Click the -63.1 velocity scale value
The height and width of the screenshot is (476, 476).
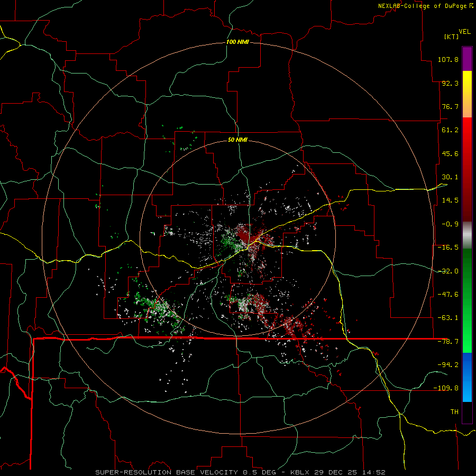point(448,318)
